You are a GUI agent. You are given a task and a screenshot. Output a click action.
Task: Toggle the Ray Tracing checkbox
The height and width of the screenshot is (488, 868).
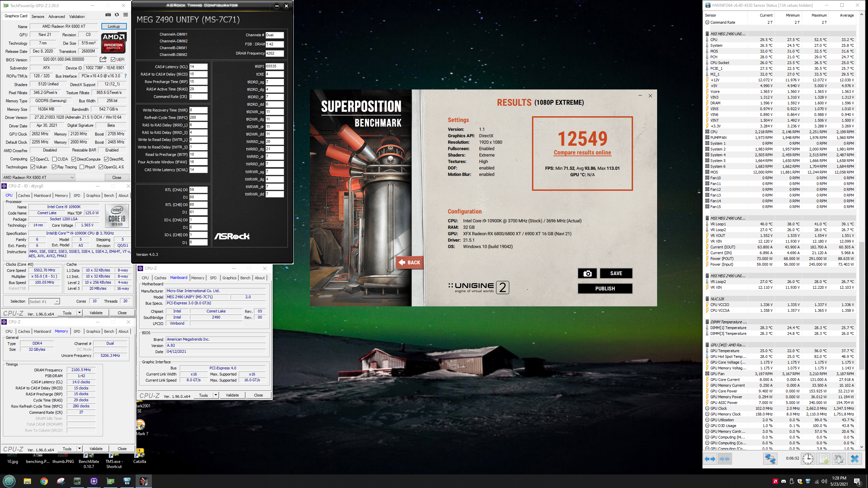tap(54, 167)
